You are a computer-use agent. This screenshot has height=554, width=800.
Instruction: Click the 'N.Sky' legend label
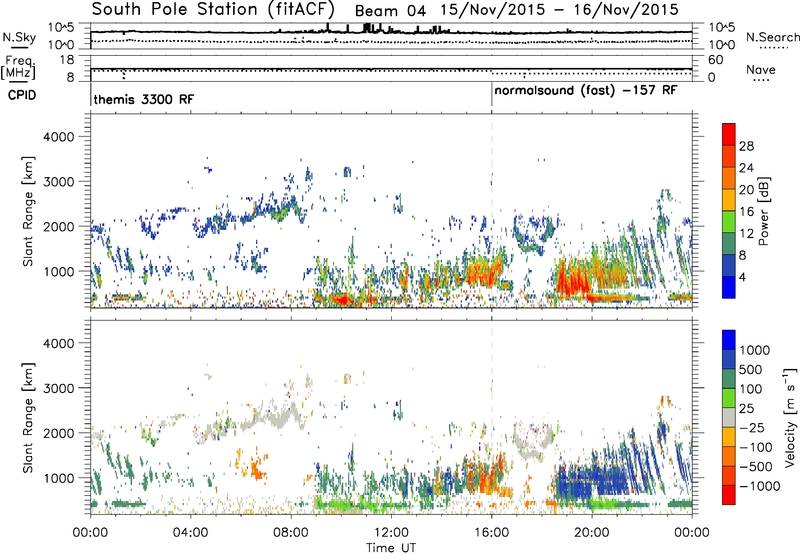[19, 37]
